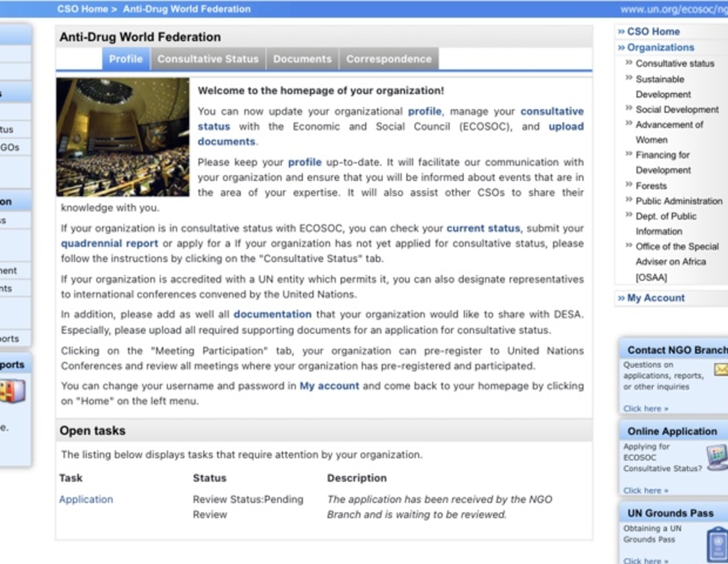Image resolution: width=728 pixels, height=564 pixels.
Task: Select Consultative status in the right sidebar menu
Action: [675, 63]
